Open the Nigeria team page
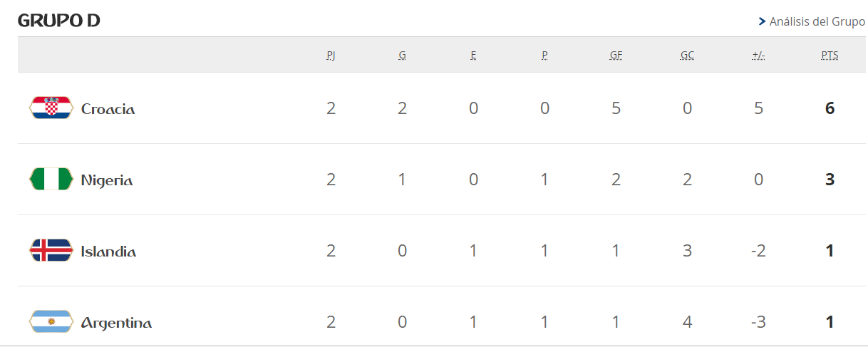 [x=107, y=180]
